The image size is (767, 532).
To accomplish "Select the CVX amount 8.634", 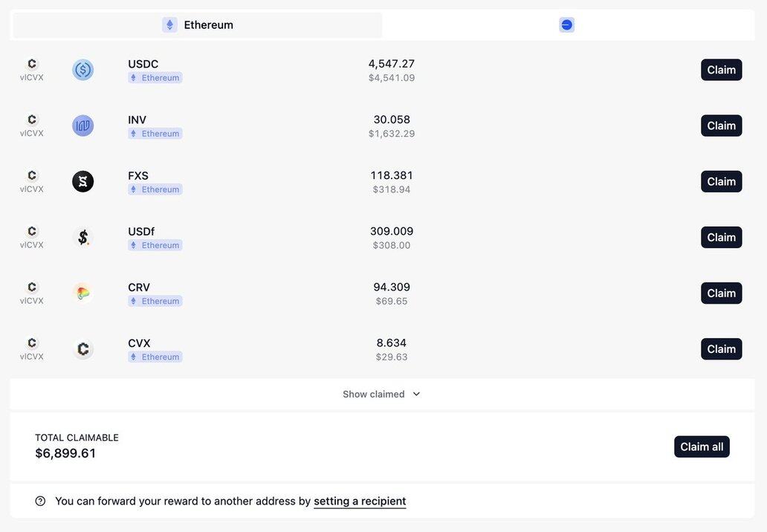I will point(392,343).
